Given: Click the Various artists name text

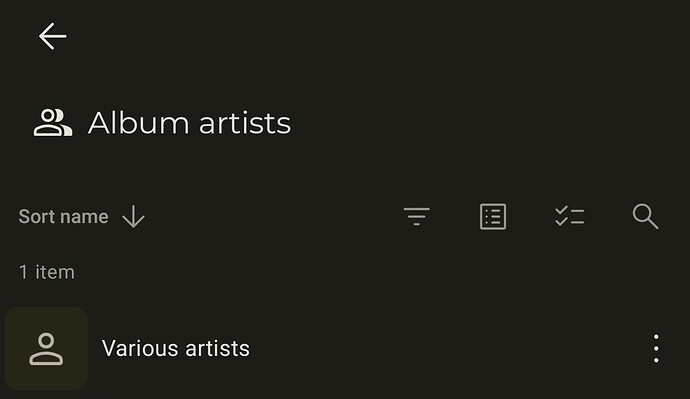Looking at the screenshot, I should tap(176, 348).
